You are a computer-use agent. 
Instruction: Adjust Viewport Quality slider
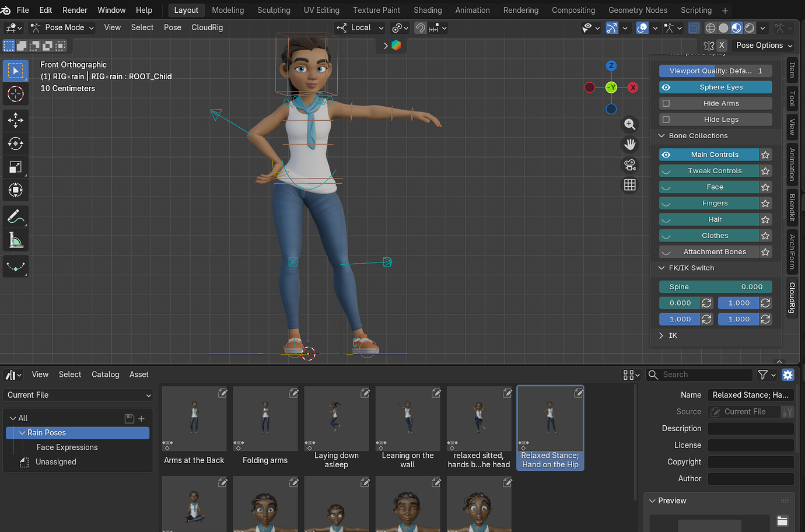pos(716,71)
